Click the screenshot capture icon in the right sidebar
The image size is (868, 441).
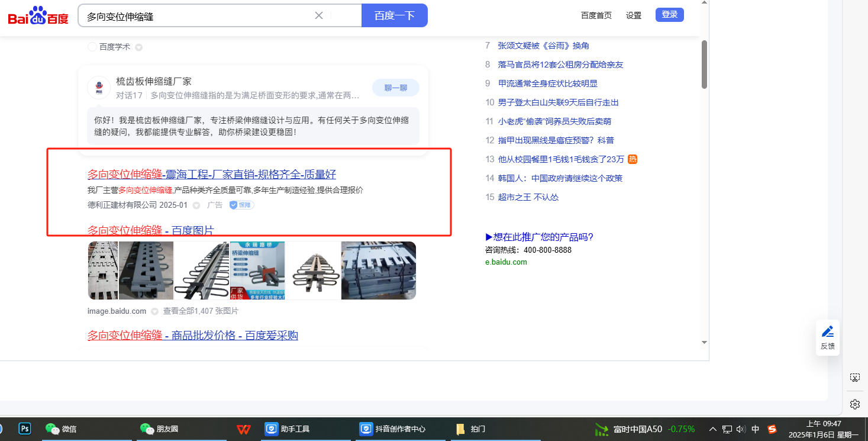(x=855, y=378)
